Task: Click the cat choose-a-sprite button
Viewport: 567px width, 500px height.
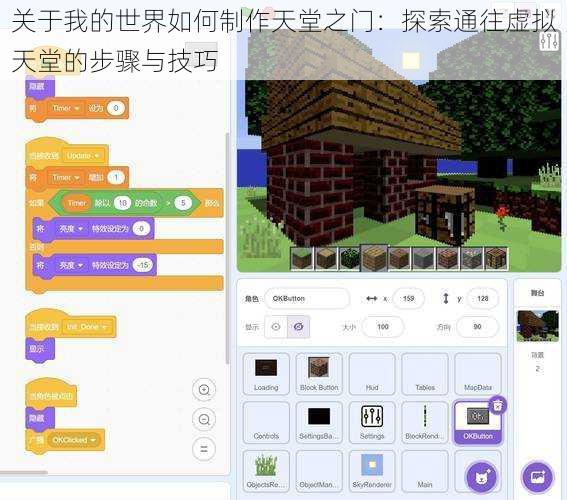Action: (481, 477)
